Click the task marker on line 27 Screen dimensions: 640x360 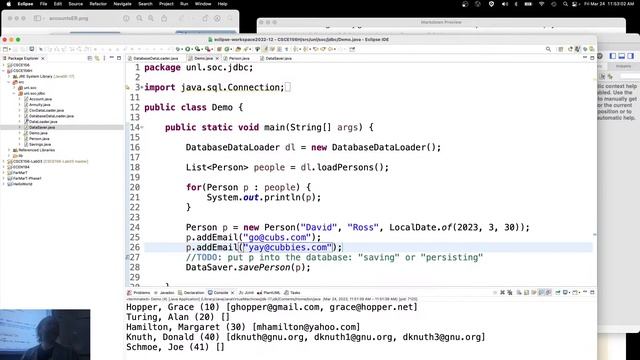tap(127, 258)
